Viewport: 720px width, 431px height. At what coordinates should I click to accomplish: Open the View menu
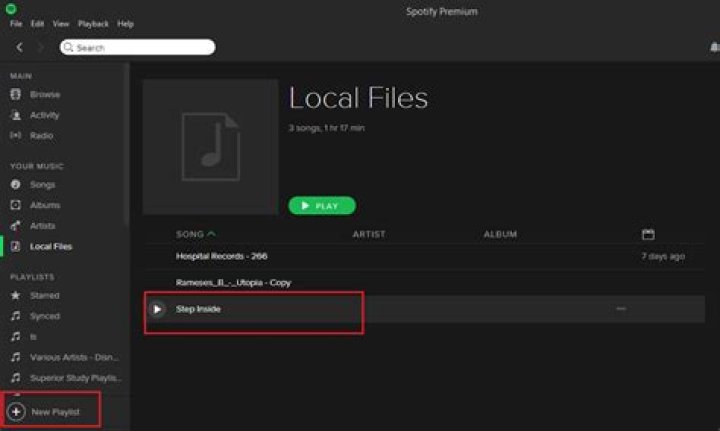[61, 24]
